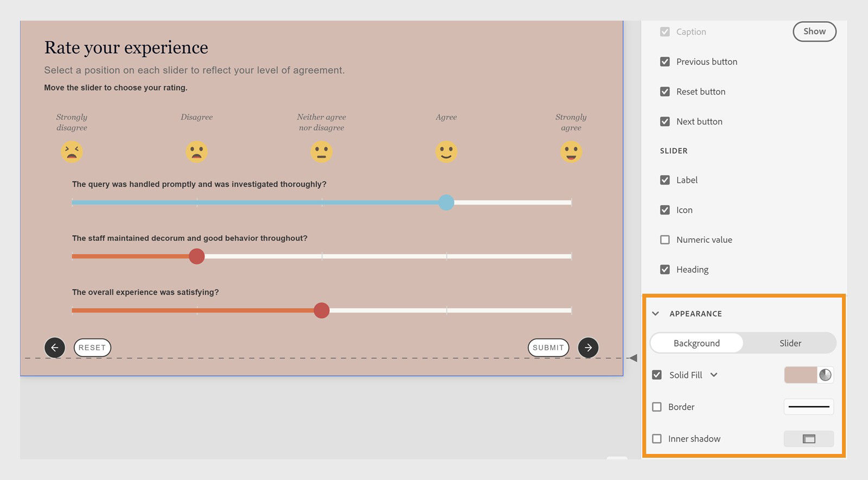
Task: Click the 'Strongly agree' label
Action: [571, 122]
